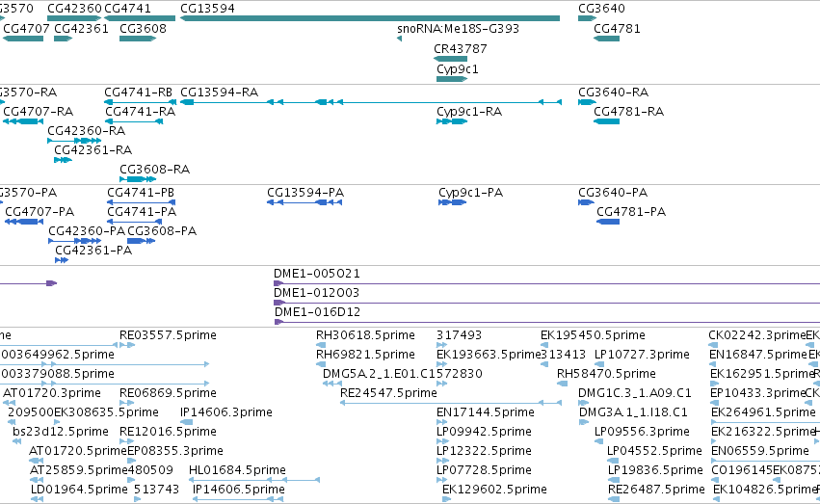Click the CG42361-PA coding sequence label
Screen dimensions: 820x504
click(93, 251)
